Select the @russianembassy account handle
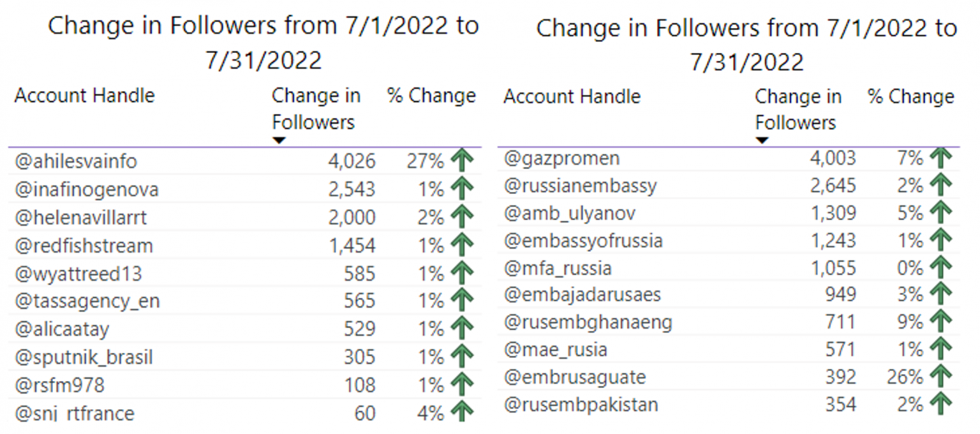Image resolution: width=980 pixels, height=434 pixels. click(x=581, y=186)
